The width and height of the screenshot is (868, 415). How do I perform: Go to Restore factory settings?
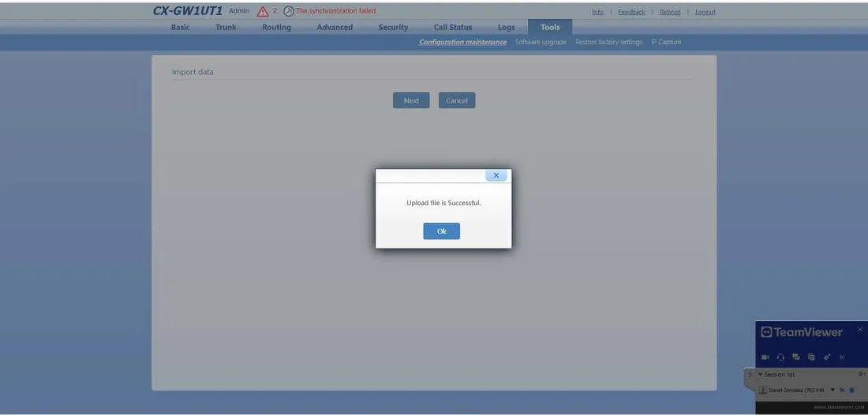click(608, 42)
